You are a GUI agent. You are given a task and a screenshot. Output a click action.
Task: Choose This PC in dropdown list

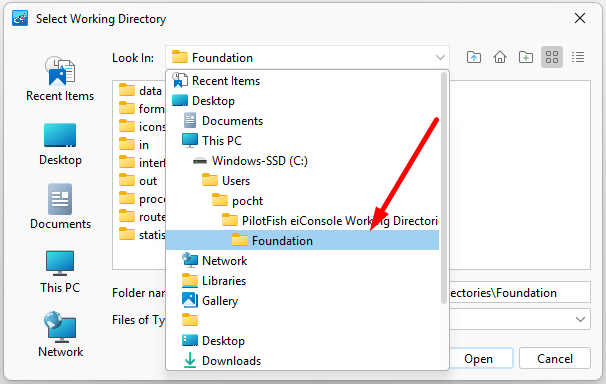click(303, 141)
